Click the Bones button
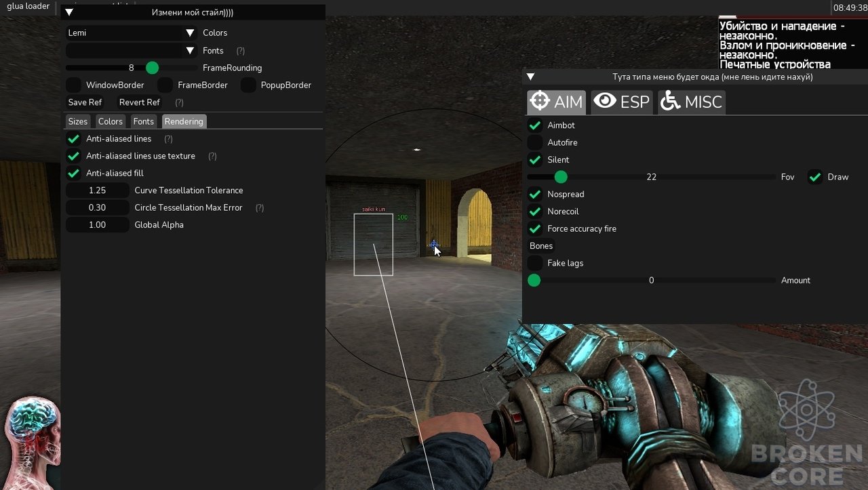868x490 pixels. click(541, 246)
